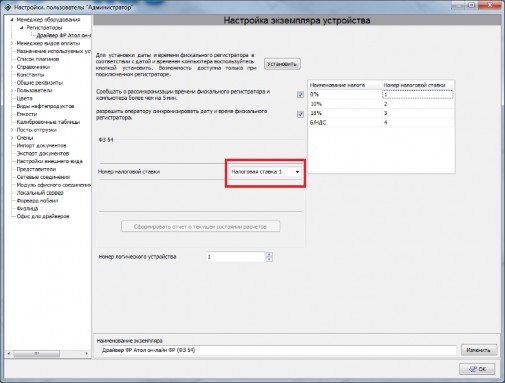Click the Номер логического устройства input field

(x=235, y=257)
